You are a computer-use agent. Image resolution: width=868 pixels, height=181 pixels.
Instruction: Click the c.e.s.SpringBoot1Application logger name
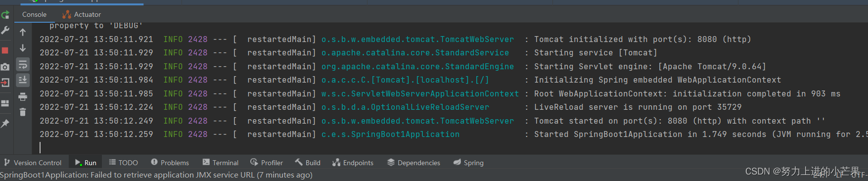(x=390, y=134)
